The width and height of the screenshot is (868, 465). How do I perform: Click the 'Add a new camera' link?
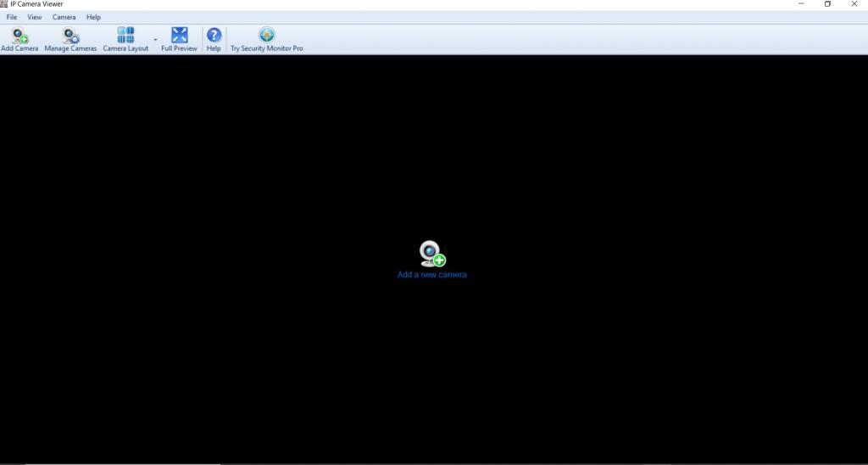point(431,275)
